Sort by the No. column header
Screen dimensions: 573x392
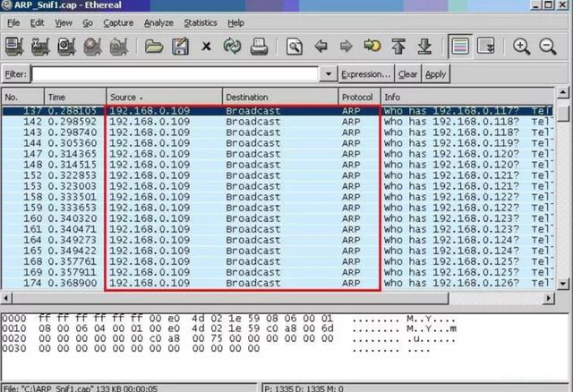point(23,98)
